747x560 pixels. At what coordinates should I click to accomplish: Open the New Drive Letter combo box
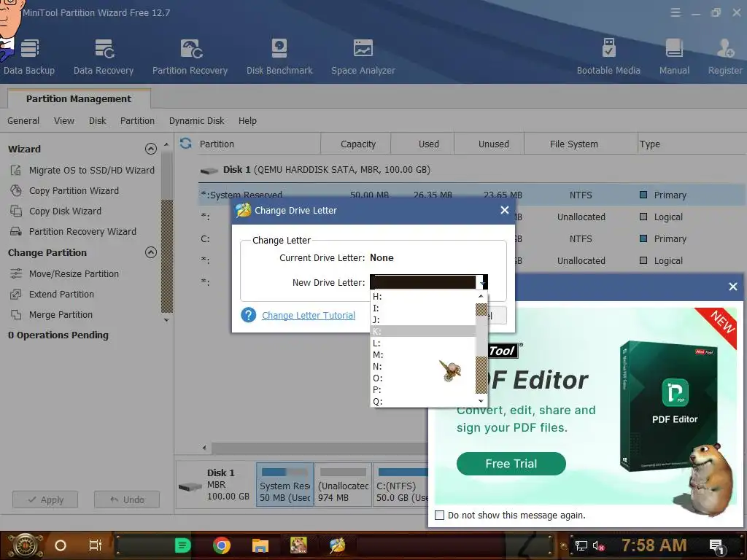click(429, 282)
